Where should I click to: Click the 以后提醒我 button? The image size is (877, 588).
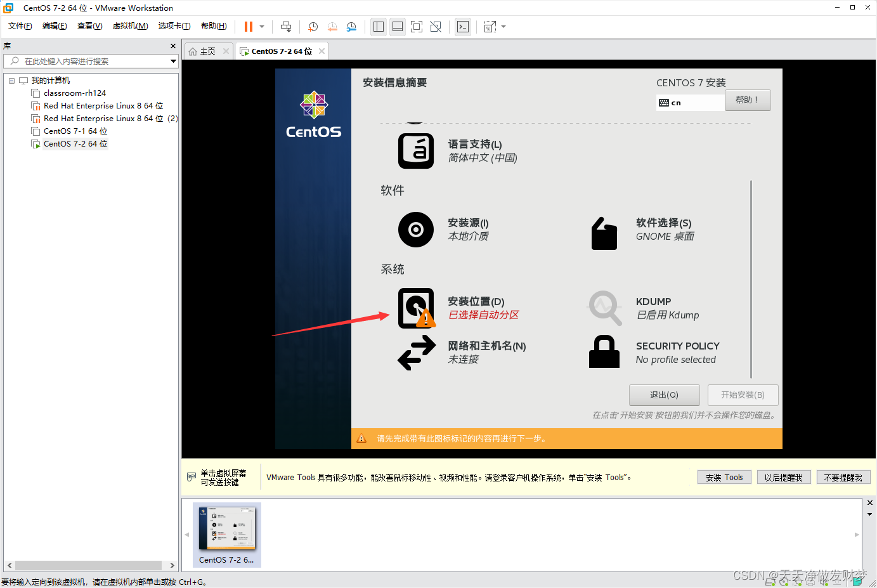[784, 478]
